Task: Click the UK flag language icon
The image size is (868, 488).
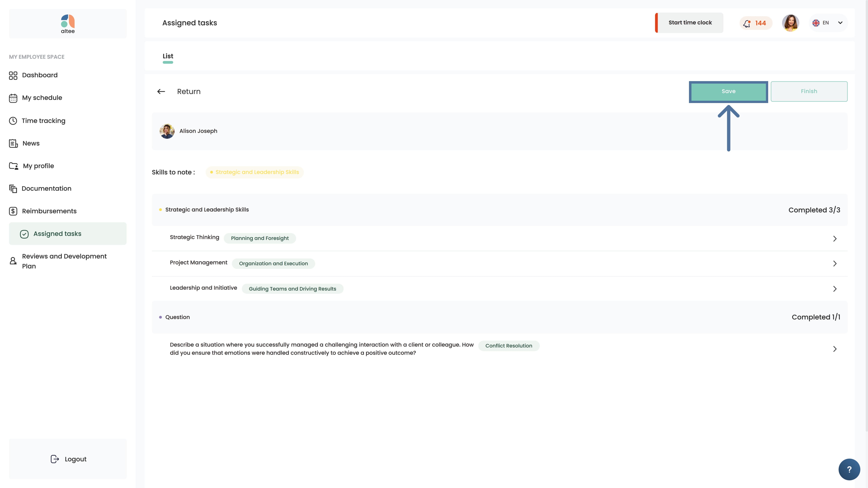Action: [x=816, y=23]
